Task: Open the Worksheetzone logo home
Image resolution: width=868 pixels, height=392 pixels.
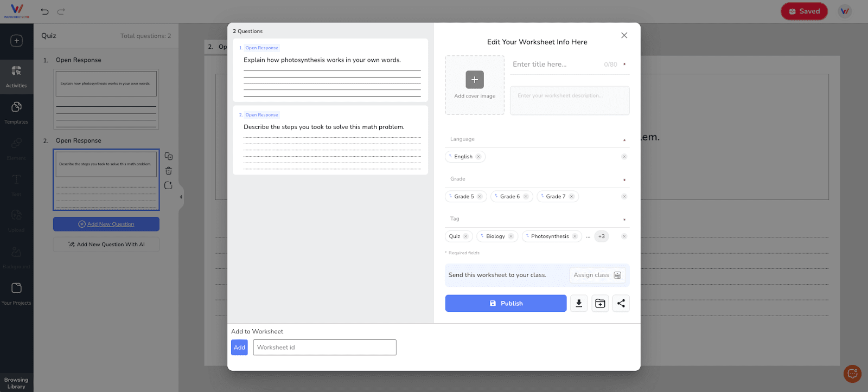Action: (x=17, y=11)
